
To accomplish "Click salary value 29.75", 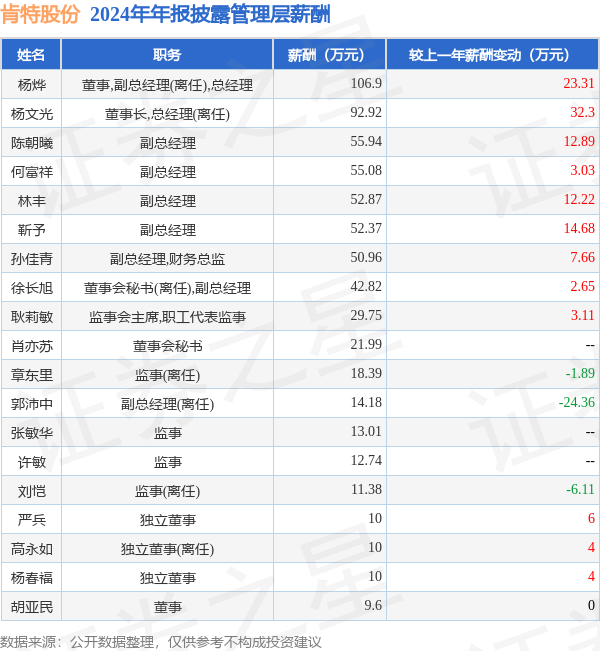I will coord(366,316).
